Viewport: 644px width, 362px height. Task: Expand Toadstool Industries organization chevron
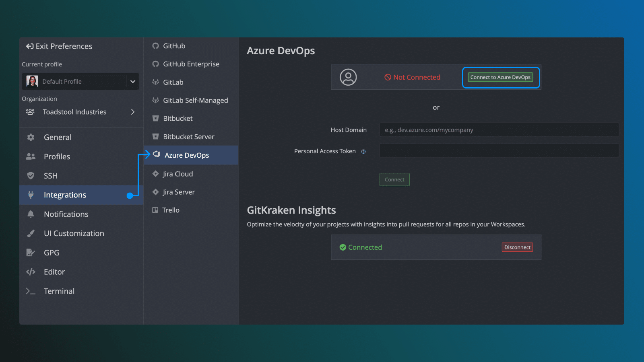pyautogui.click(x=132, y=112)
